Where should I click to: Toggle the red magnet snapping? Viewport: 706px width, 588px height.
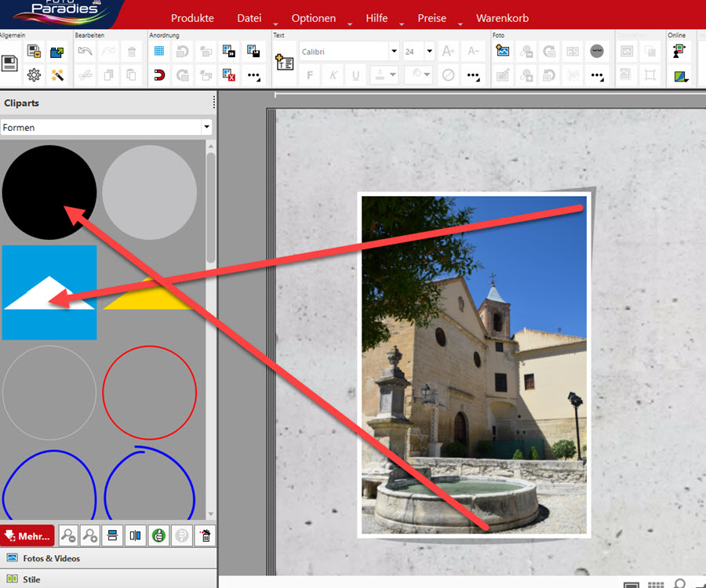(159, 75)
